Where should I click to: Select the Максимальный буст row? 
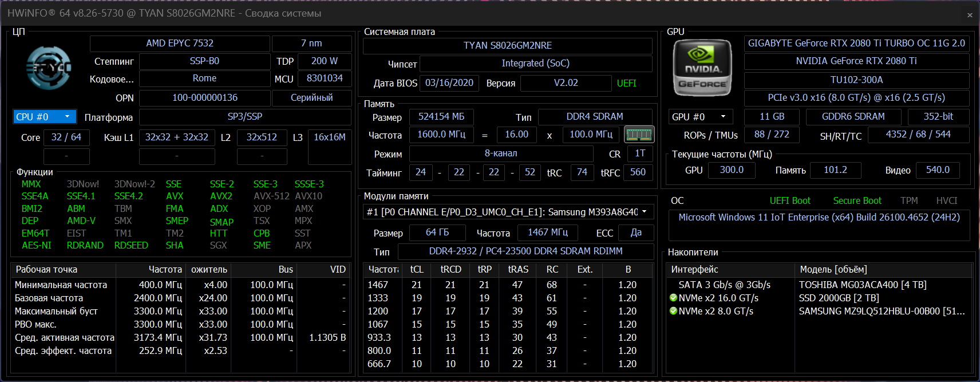(x=180, y=311)
